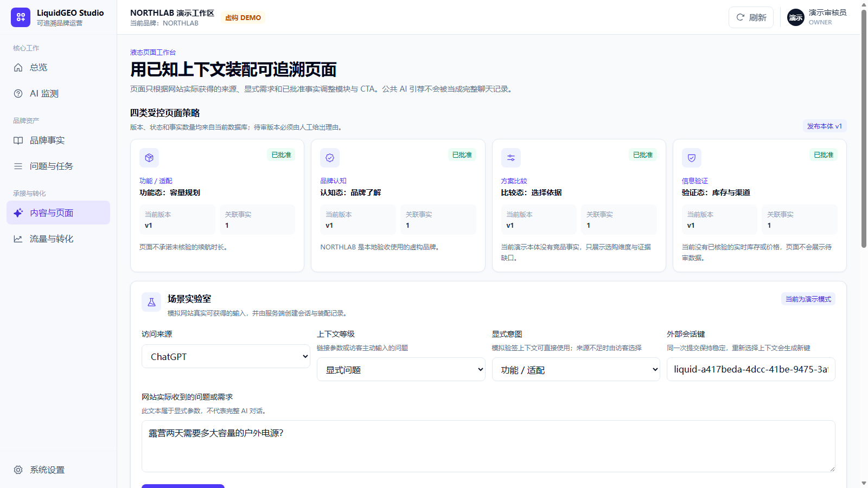Open the 总览 overview page
The image size is (868, 488).
click(58, 68)
